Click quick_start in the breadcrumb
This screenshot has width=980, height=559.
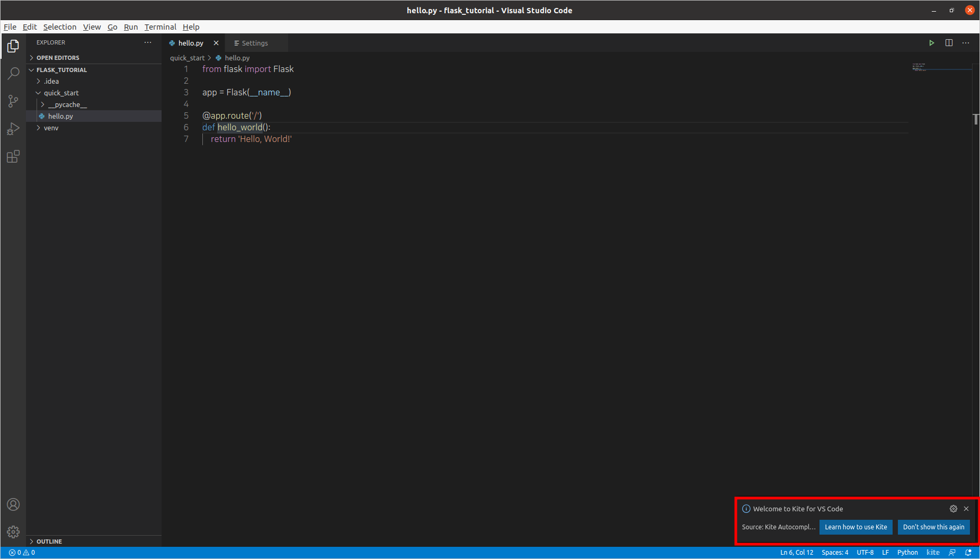187,58
